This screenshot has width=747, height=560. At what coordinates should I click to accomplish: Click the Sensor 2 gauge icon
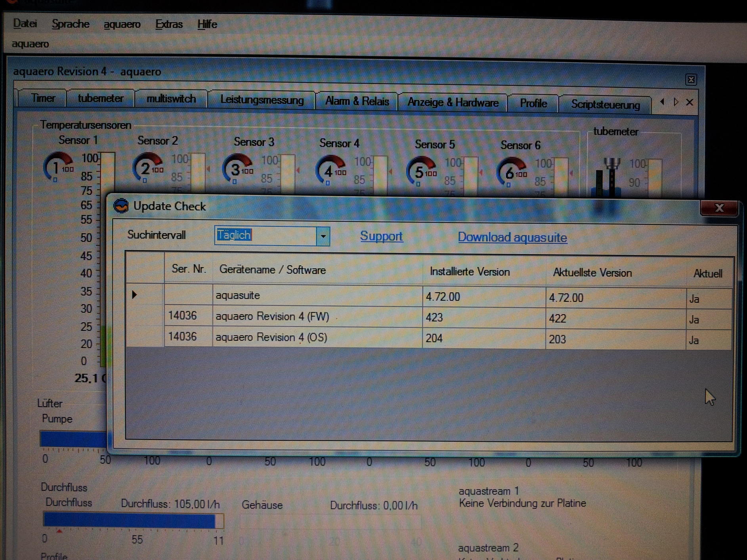tap(148, 168)
